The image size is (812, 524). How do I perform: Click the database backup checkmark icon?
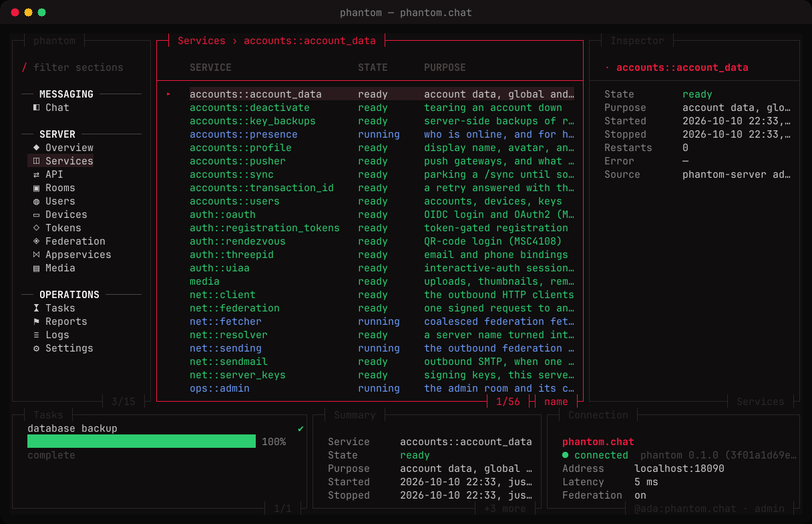point(301,428)
